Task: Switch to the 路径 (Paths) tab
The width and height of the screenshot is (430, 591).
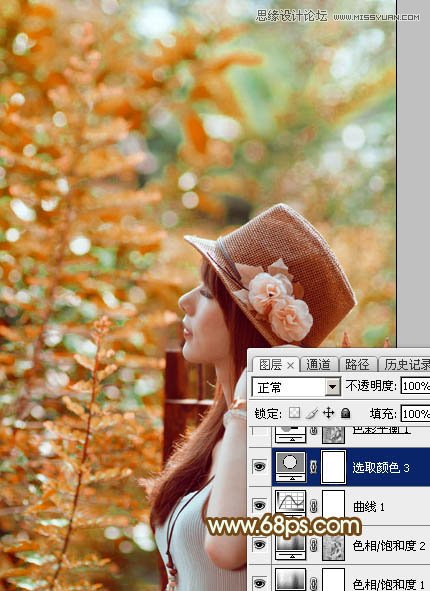Action: click(357, 364)
